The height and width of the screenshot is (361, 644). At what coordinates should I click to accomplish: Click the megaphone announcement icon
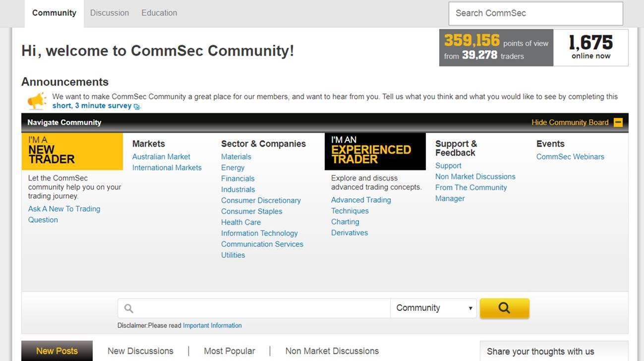(37, 101)
